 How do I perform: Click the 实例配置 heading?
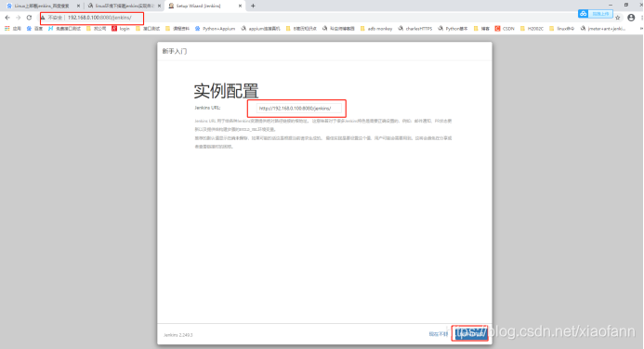227,91
